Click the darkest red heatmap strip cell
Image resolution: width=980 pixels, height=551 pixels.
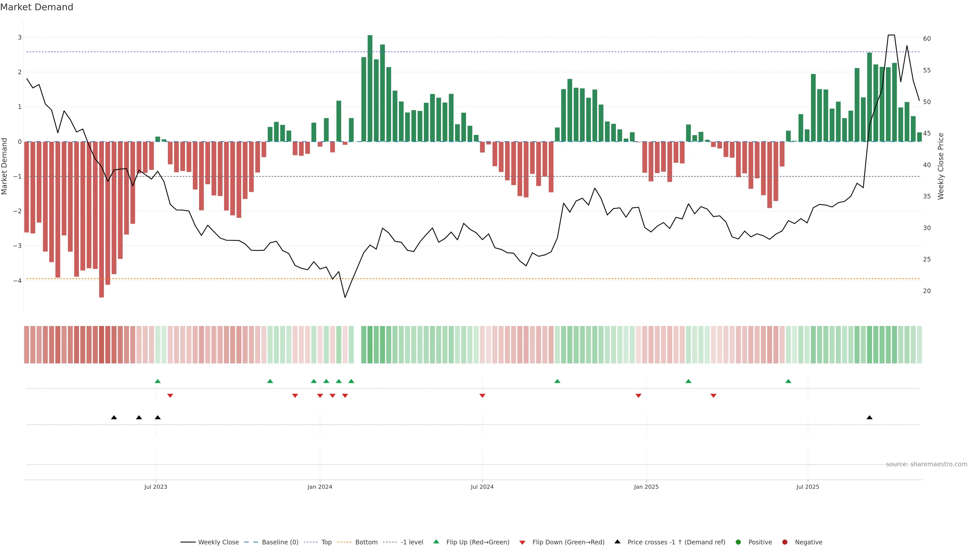coord(102,345)
